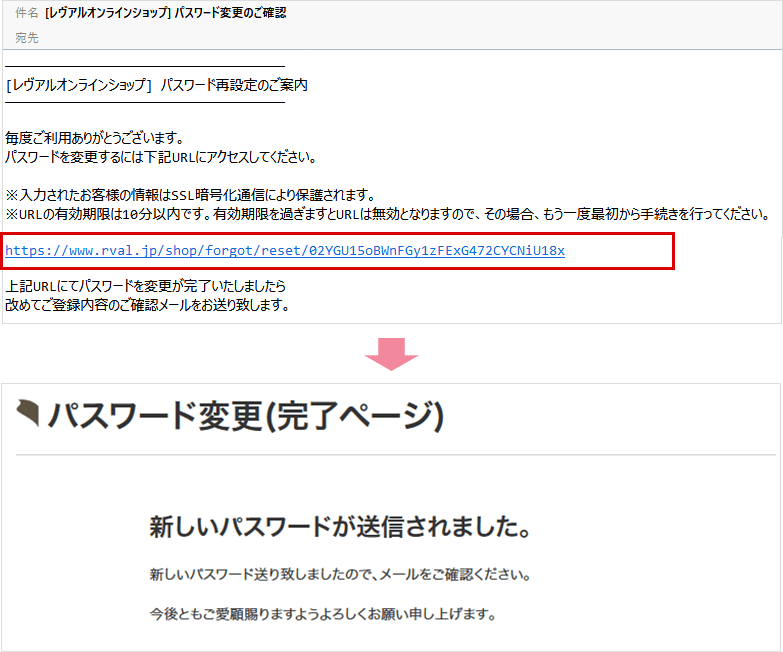Screen dimensions: 783x652
Task: Click the SSL暗号化通信 notice line
Action: pyautogui.click(x=190, y=195)
